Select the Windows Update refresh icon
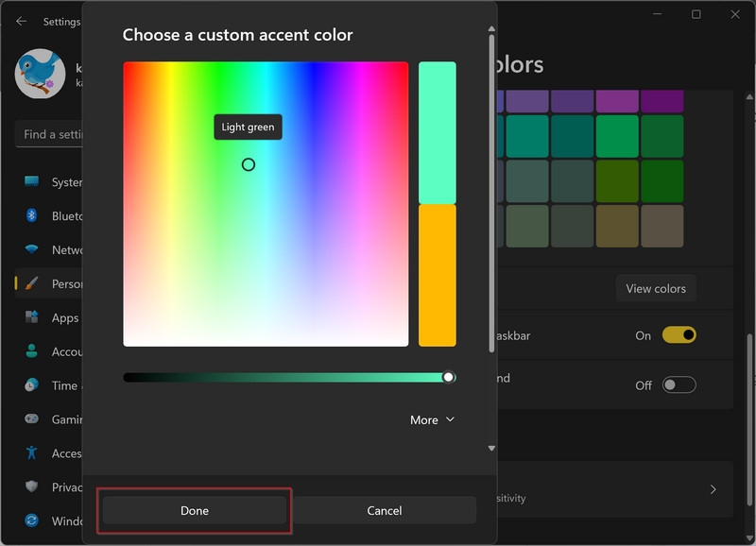Screen dimensions: 756x546 click(x=32, y=520)
